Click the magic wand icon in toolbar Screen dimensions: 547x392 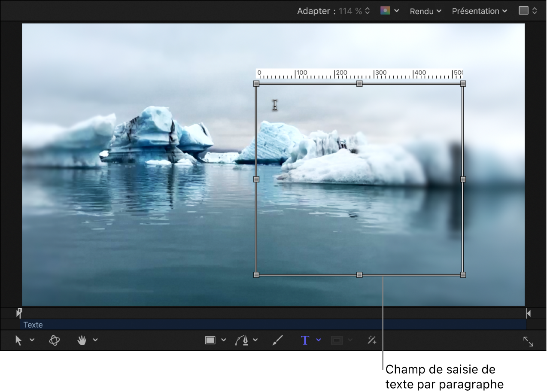(372, 340)
